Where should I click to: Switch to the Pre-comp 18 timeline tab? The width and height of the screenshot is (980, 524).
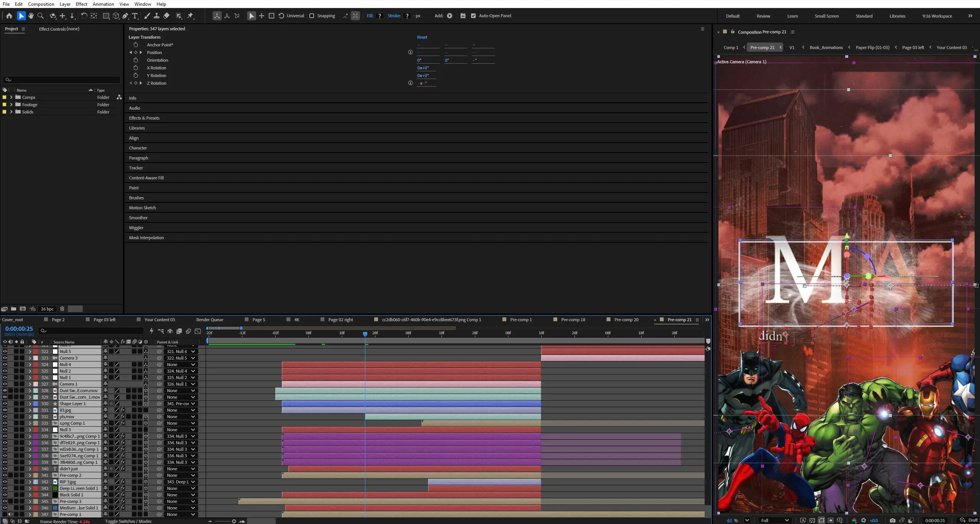pyautogui.click(x=573, y=320)
